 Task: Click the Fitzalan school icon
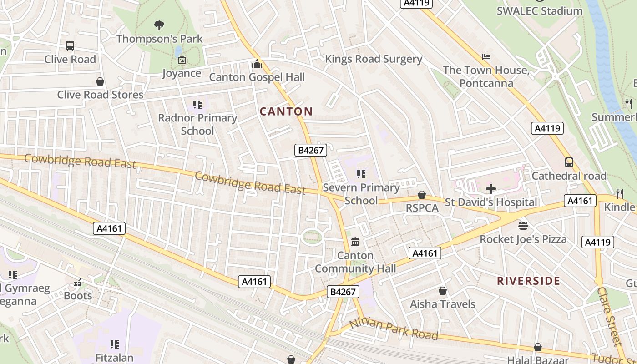pyautogui.click(x=115, y=344)
